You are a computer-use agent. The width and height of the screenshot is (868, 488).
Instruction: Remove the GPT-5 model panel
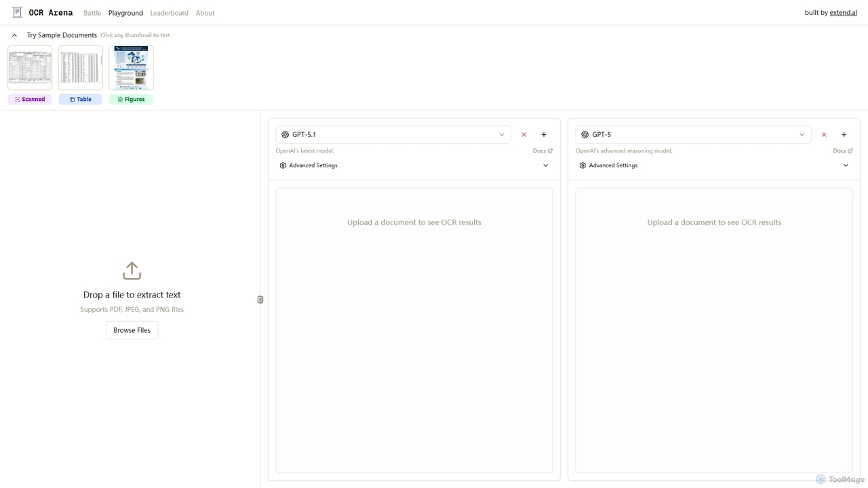coord(824,135)
